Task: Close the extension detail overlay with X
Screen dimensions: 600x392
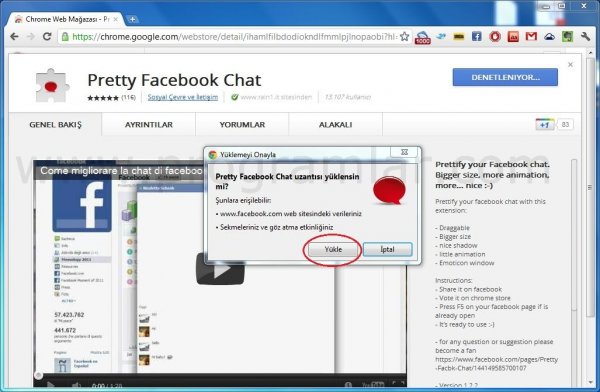Action: pyautogui.click(x=570, y=65)
